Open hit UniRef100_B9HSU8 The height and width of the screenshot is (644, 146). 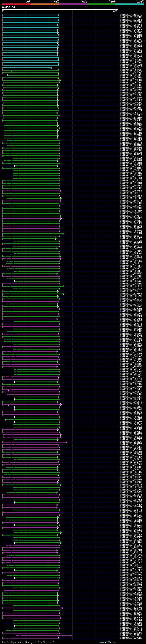(x=131, y=17)
